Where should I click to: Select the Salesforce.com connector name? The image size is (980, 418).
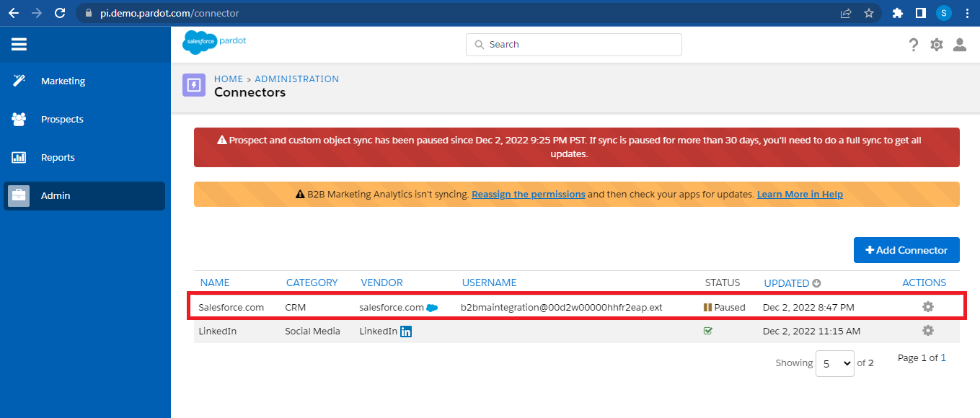point(231,307)
